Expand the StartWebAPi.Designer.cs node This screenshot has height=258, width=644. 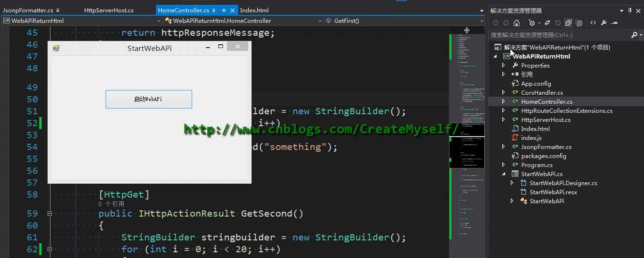coord(512,183)
